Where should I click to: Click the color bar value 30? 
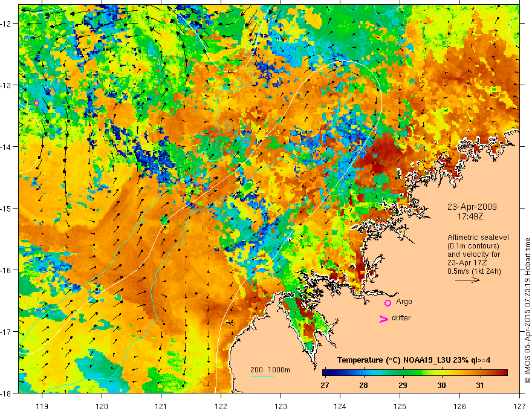(441, 386)
